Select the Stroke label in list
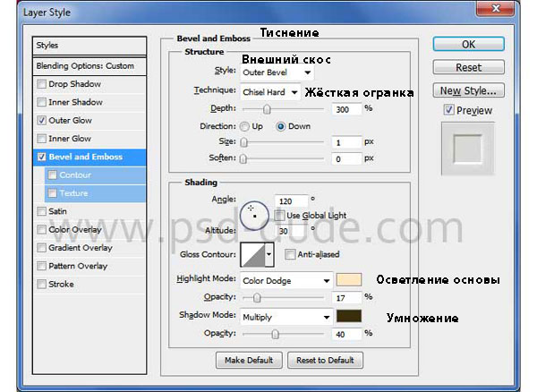537x392 pixels. (61, 284)
